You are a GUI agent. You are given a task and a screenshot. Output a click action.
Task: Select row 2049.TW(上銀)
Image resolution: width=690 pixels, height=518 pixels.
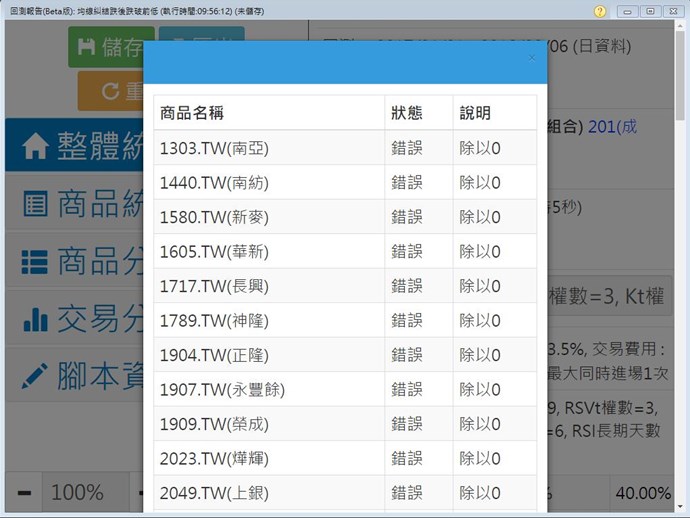345,493
